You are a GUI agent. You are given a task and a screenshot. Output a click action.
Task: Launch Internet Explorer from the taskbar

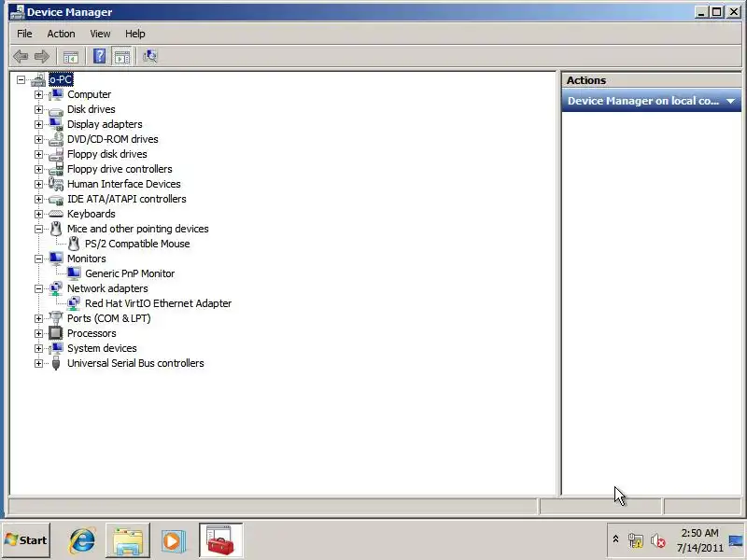(x=82, y=540)
